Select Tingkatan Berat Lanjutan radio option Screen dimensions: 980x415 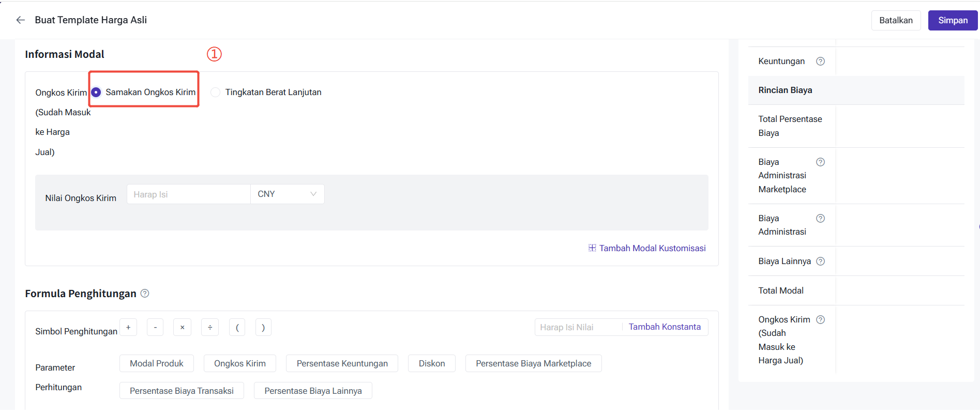[216, 93]
